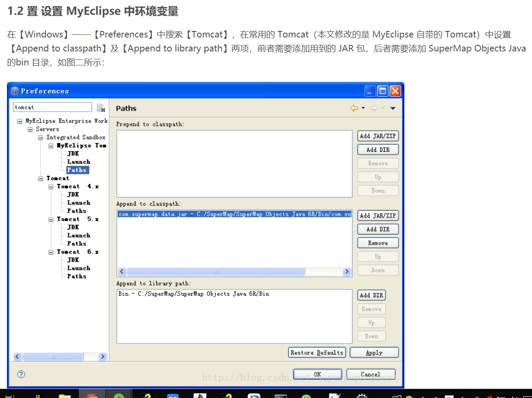The image size is (532, 398).
Task: Click Remove beside Prepend to classpath list
Action: click(378, 163)
